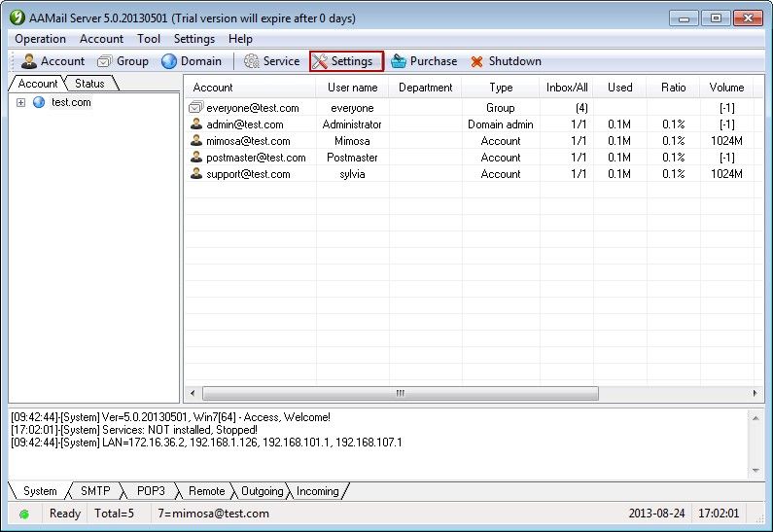Click the account list scroll left arrow
Image resolution: width=773 pixels, height=532 pixels.
tap(193, 393)
